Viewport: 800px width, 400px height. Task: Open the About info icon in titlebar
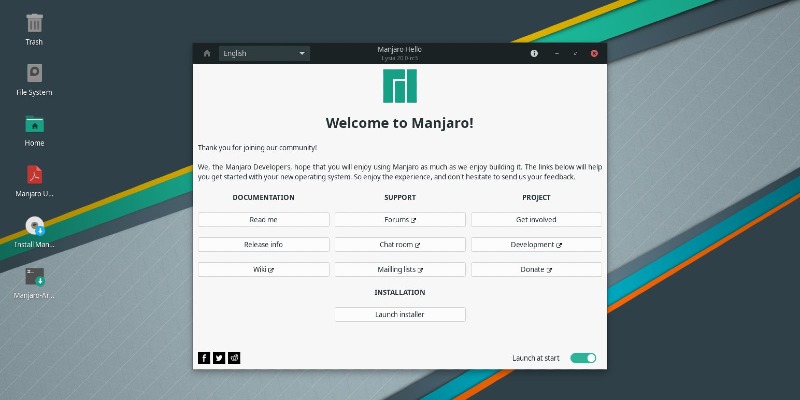(x=534, y=53)
